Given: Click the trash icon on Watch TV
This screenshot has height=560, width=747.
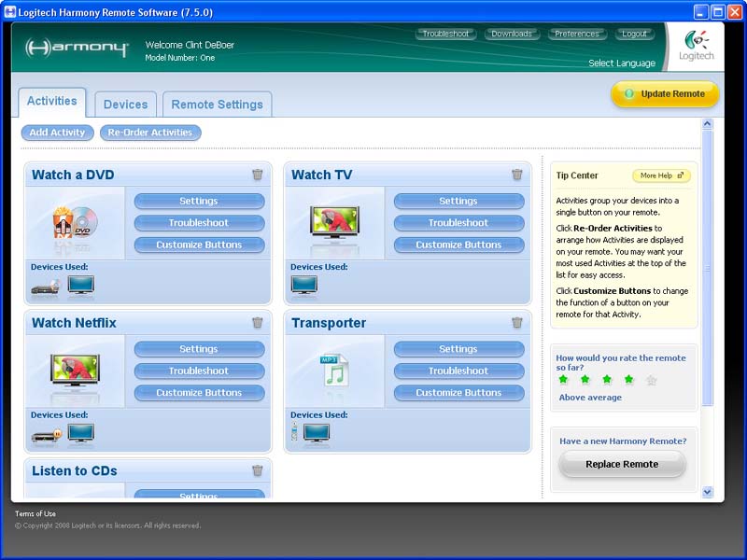Looking at the screenshot, I should point(517,175).
